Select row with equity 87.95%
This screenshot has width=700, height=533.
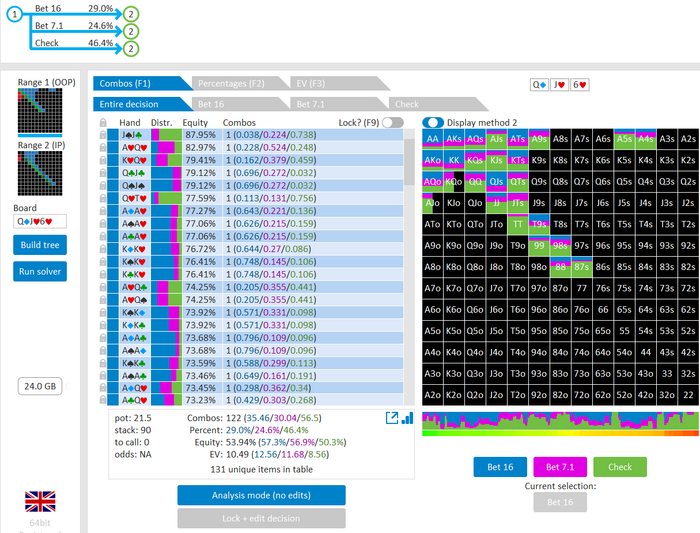pos(255,135)
